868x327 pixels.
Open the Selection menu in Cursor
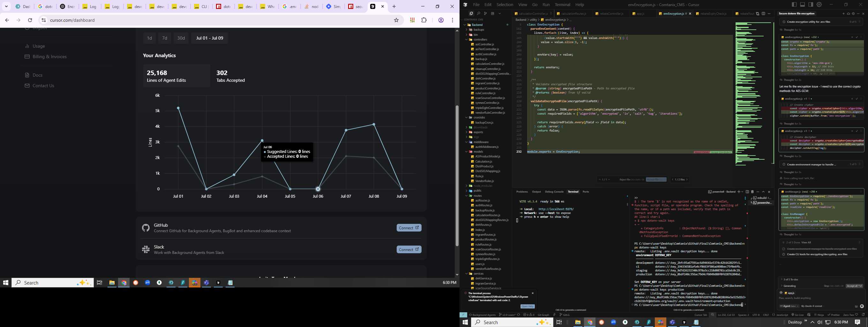(505, 4)
